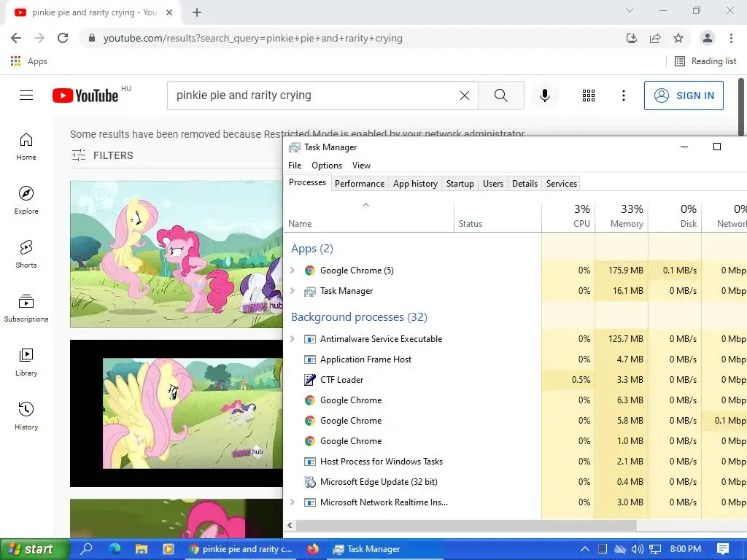Sign in to YouTube
This screenshot has width=747, height=560.
(x=684, y=96)
